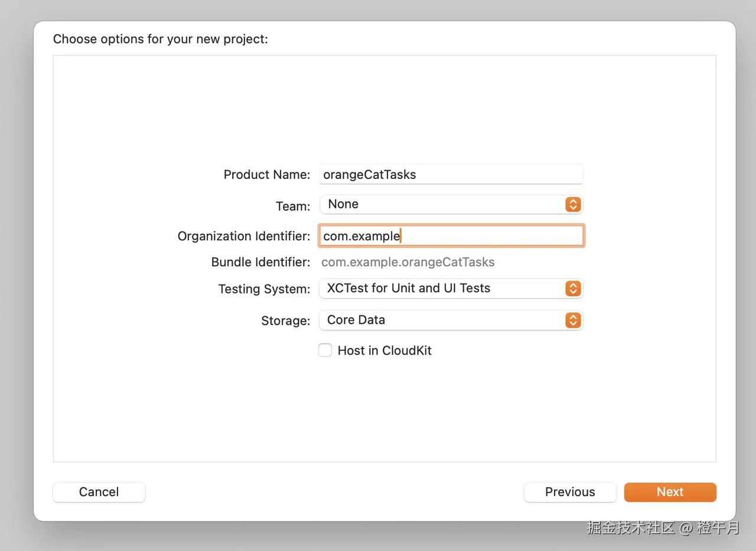Click the 'Product Name:' label
Screen dimensions: 756x551
(x=266, y=175)
